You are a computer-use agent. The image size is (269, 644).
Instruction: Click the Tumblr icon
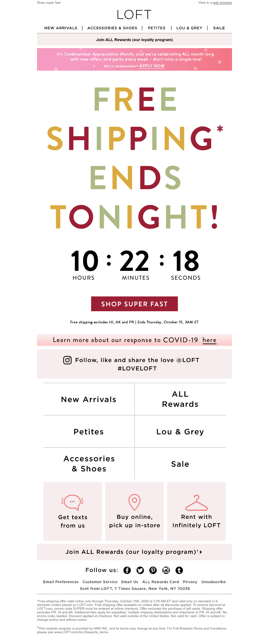coord(179,570)
